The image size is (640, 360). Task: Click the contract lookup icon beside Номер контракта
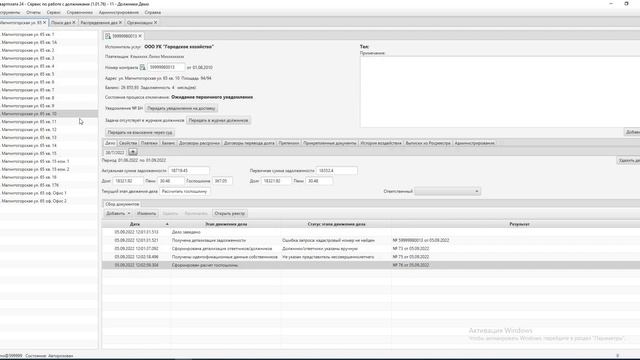coord(142,67)
